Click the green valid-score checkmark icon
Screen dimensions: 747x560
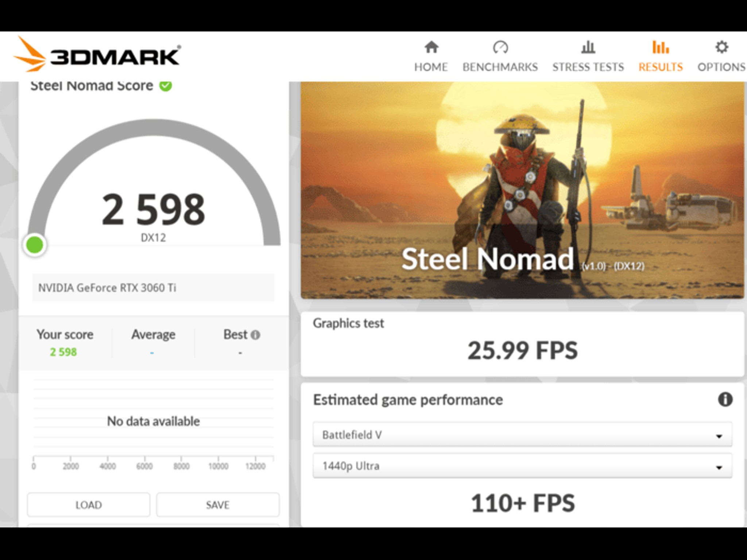tap(166, 86)
